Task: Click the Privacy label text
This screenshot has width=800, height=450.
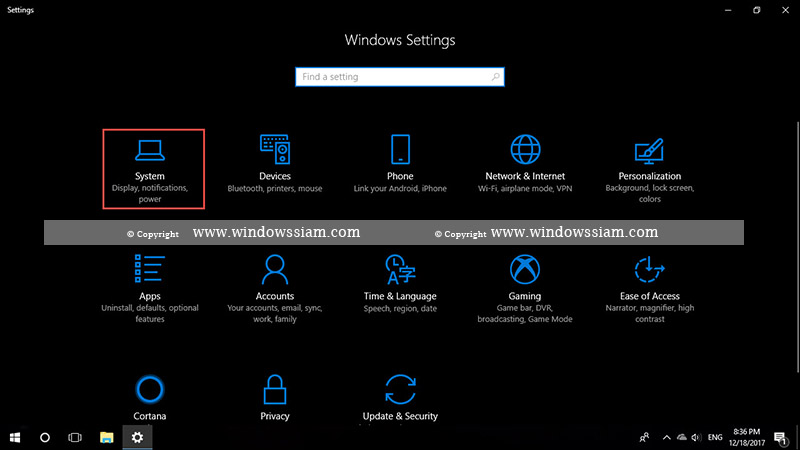Action: point(274,416)
